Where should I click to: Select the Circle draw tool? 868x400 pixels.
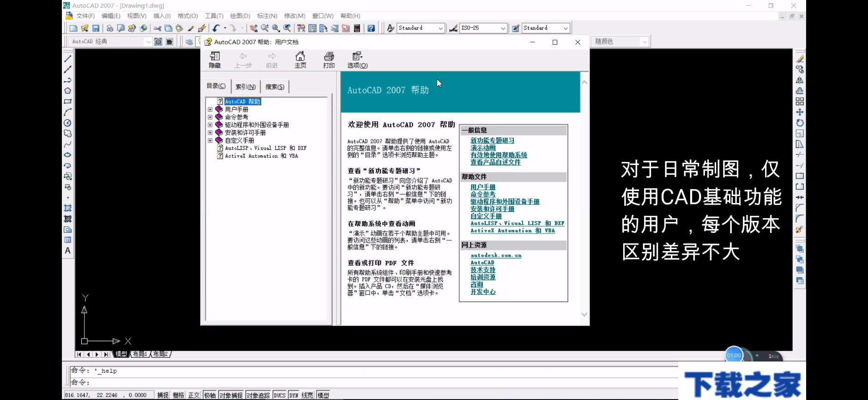click(x=68, y=123)
